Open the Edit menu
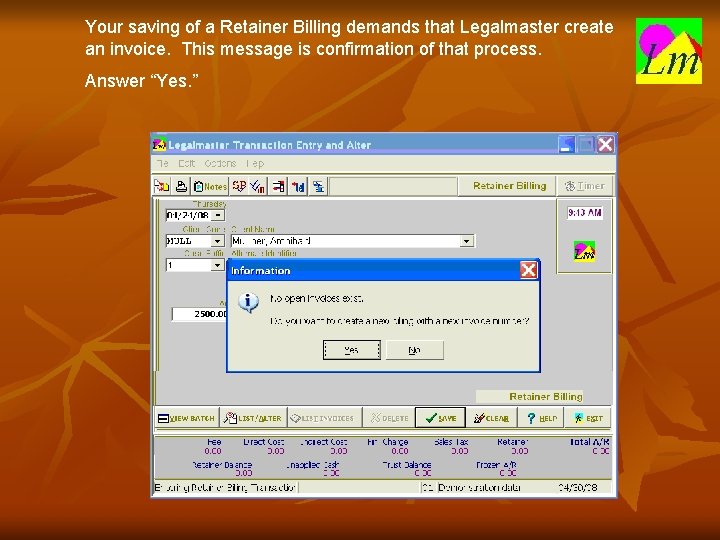This screenshot has height=540, width=720. [x=186, y=163]
